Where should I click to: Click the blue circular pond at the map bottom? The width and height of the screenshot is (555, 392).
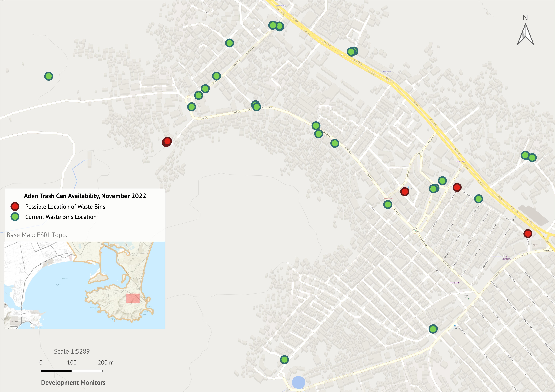[x=299, y=382]
